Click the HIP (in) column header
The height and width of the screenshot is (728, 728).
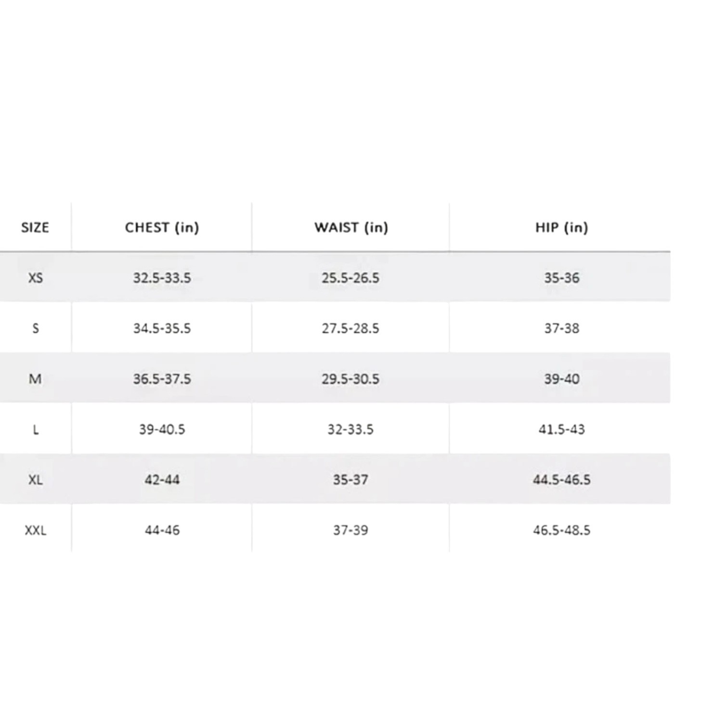coord(561,227)
